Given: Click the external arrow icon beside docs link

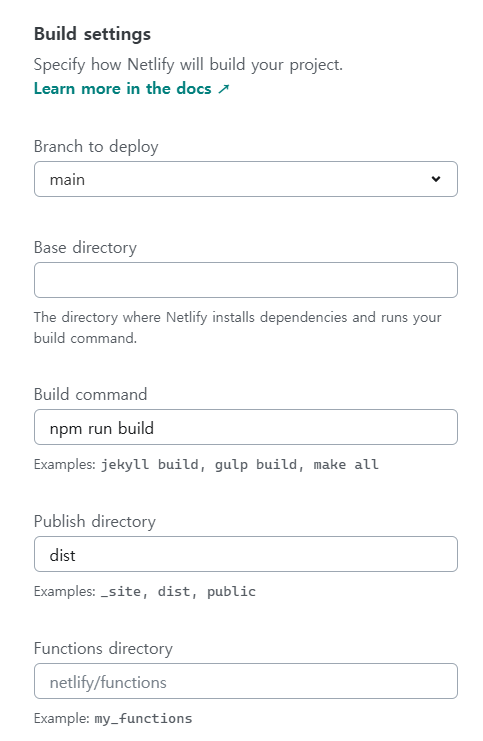Looking at the screenshot, I should click(x=224, y=89).
